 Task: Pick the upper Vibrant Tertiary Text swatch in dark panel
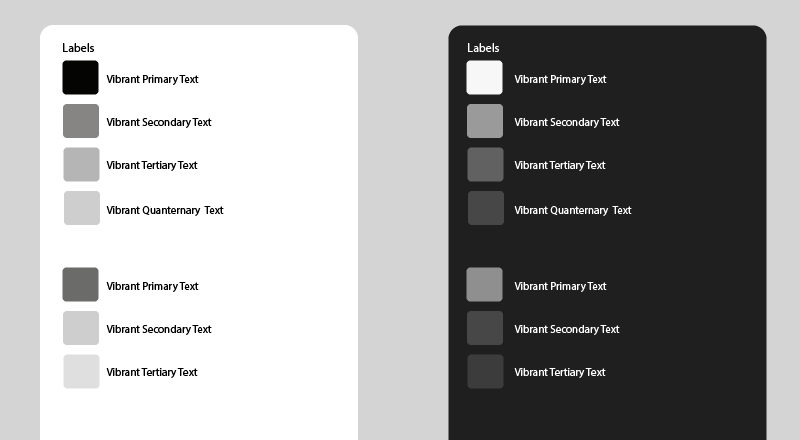pyautogui.click(x=486, y=164)
